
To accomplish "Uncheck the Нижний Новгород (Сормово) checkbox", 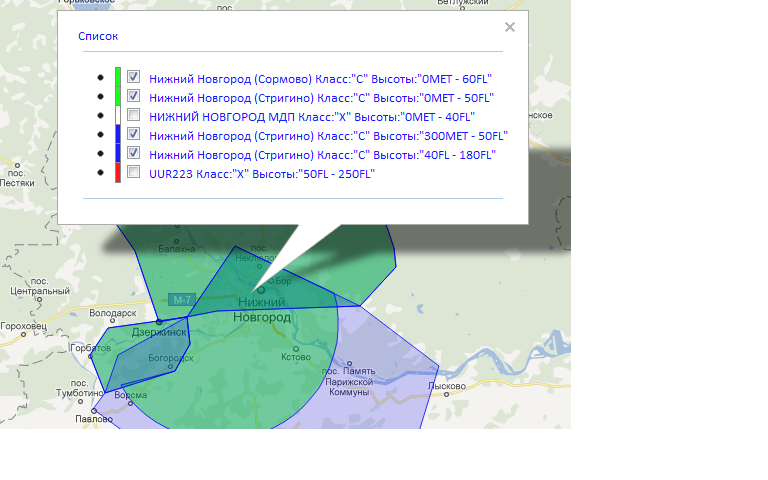I will (x=133, y=77).
